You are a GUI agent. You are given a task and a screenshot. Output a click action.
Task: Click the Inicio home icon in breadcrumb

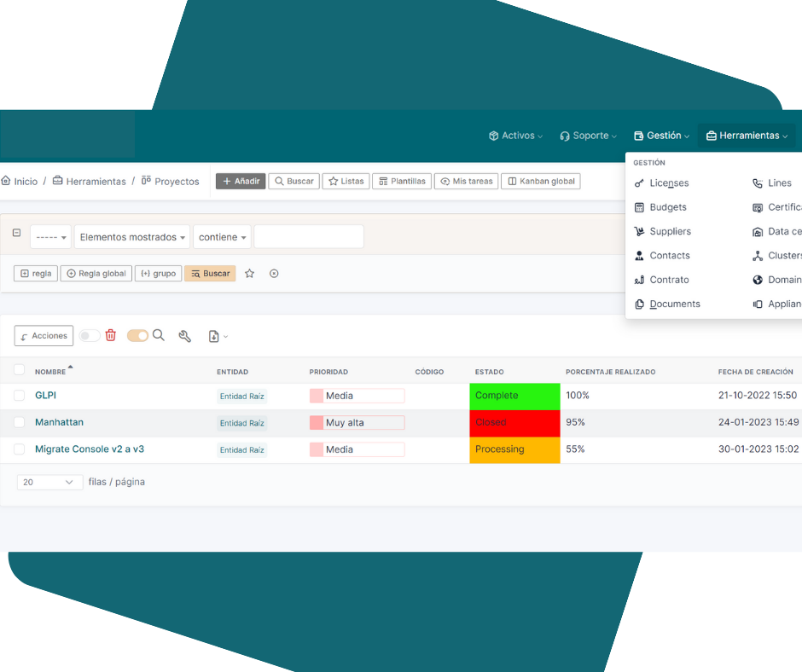click(6, 181)
